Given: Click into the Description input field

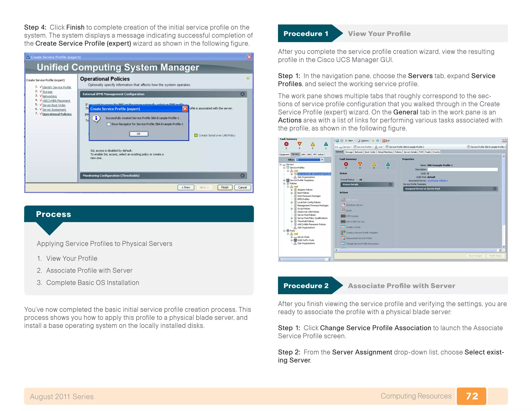Looking at the screenshot, I should [462, 169].
